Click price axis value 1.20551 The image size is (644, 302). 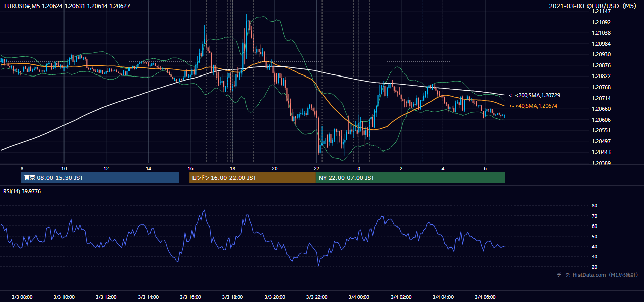coord(601,130)
